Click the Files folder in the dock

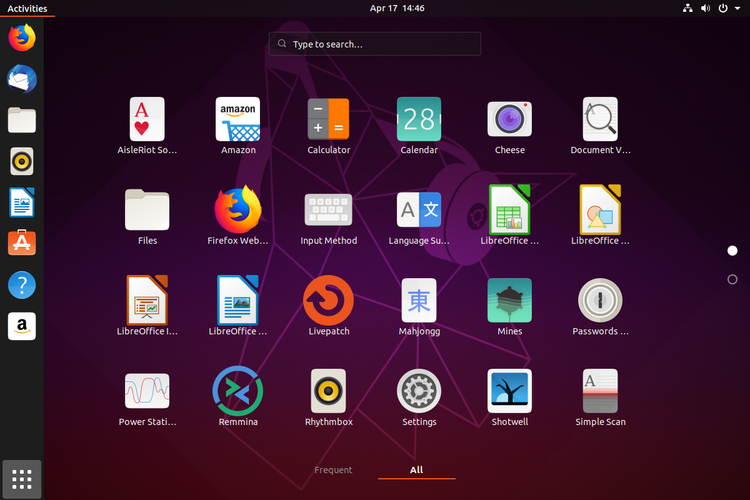[x=22, y=120]
